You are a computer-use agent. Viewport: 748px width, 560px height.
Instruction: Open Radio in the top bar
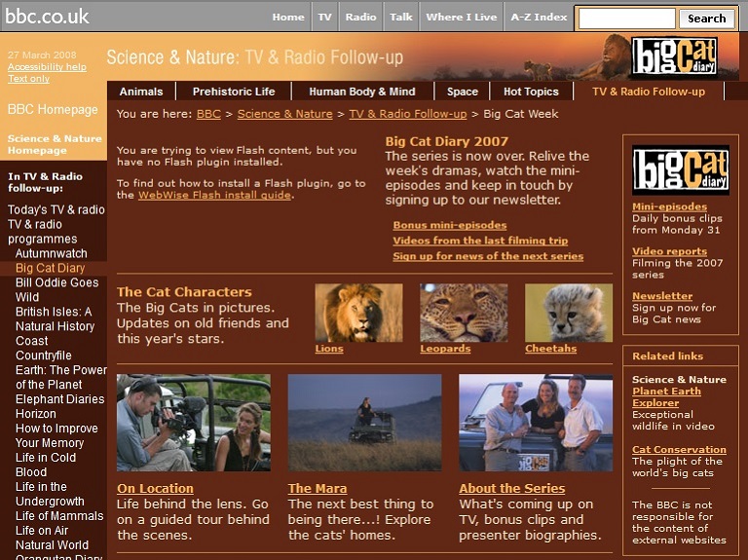click(x=360, y=17)
